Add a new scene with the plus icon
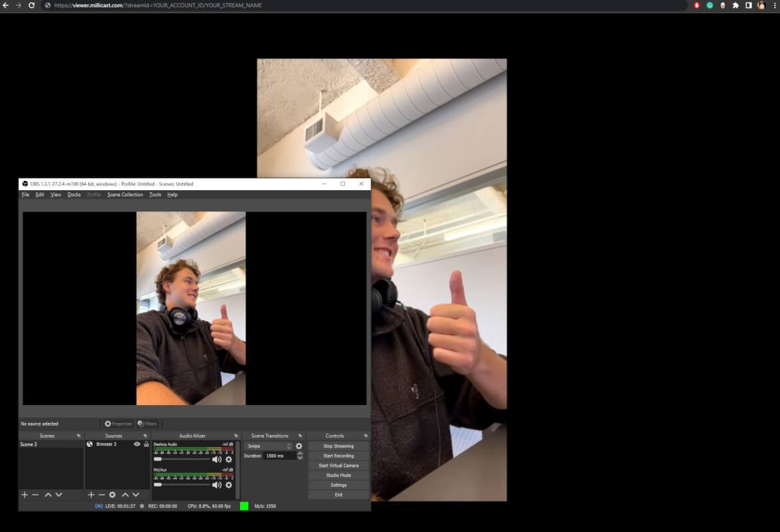 point(25,495)
